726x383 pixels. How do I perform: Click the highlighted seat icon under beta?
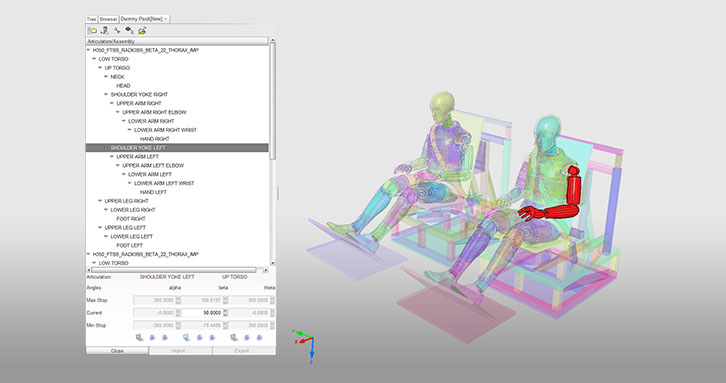tap(186, 338)
